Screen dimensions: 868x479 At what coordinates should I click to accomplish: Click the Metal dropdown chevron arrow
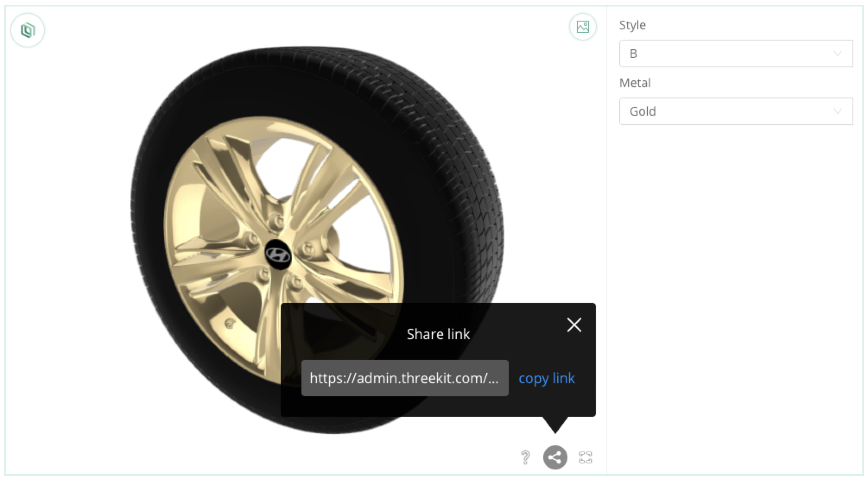click(837, 111)
